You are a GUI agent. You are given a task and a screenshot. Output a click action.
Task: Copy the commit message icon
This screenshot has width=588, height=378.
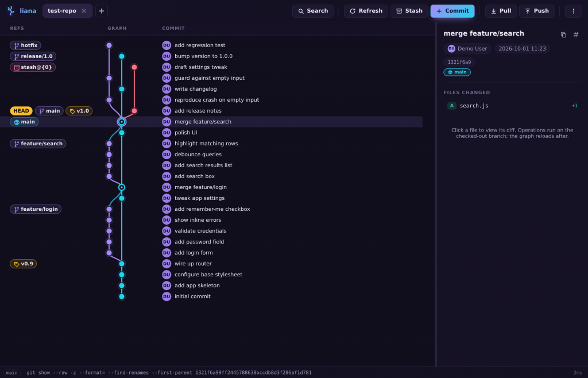(563, 35)
